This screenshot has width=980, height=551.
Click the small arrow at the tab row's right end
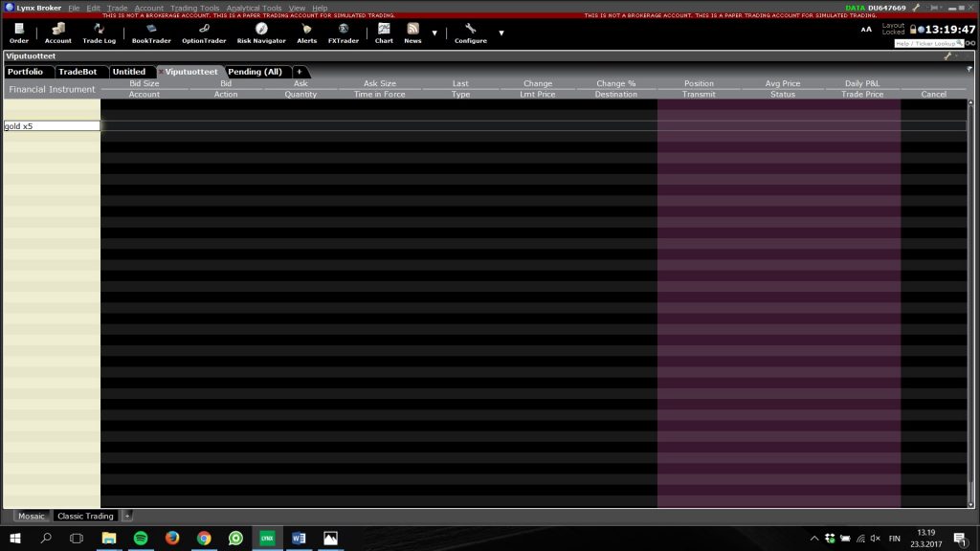pos(969,69)
